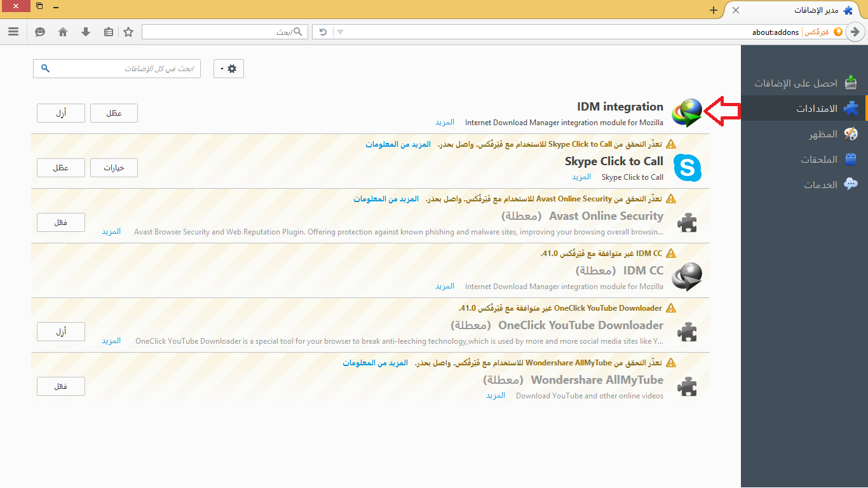Select the Skype Click to Call title
Screen dimensions: 868x488
tap(614, 161)
